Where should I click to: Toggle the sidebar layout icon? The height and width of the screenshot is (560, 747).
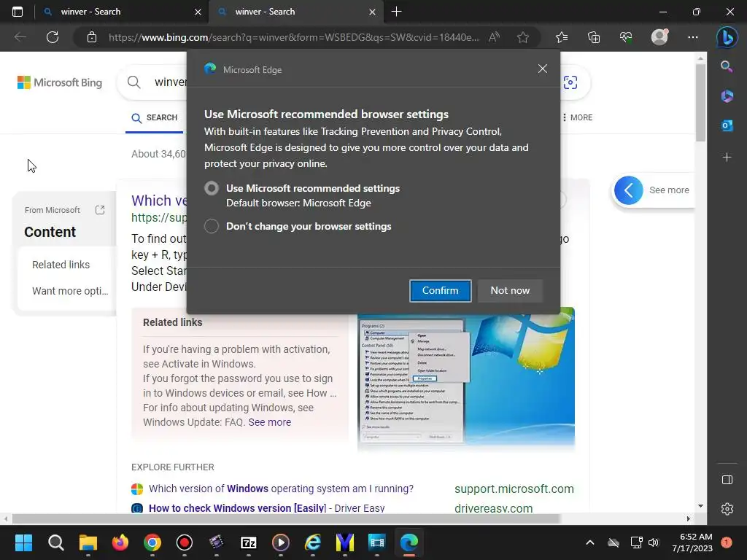pos(727,480)
